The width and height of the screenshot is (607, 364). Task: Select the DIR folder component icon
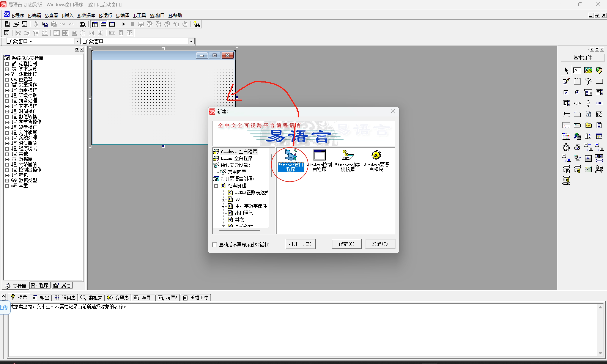tap(588, 125)
